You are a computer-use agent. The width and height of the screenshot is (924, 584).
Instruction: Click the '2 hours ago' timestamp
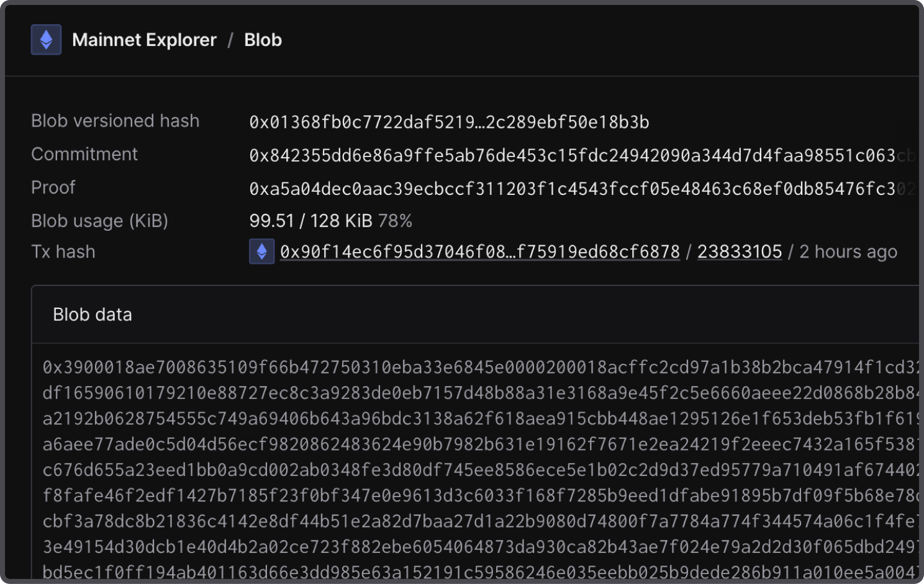coord(848,251)
